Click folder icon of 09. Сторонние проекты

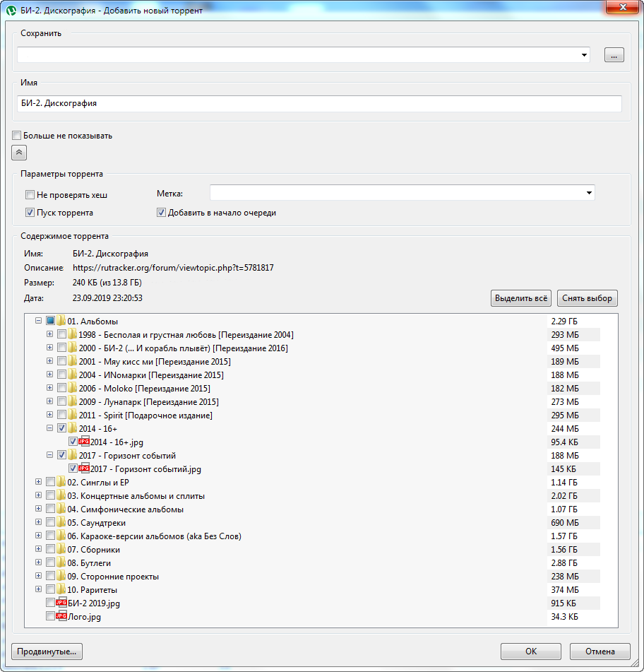coord(61,576)
